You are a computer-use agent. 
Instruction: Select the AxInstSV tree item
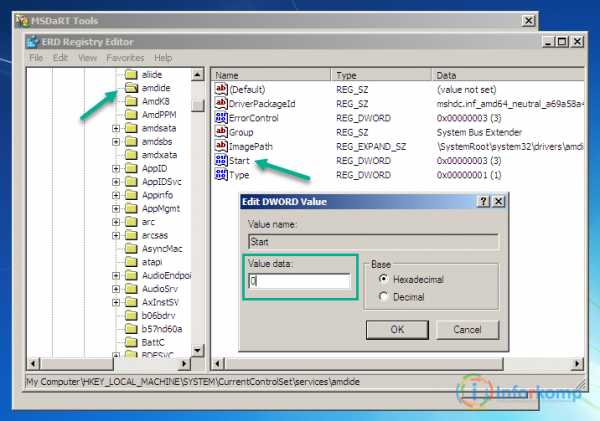(x=160, y=302)
